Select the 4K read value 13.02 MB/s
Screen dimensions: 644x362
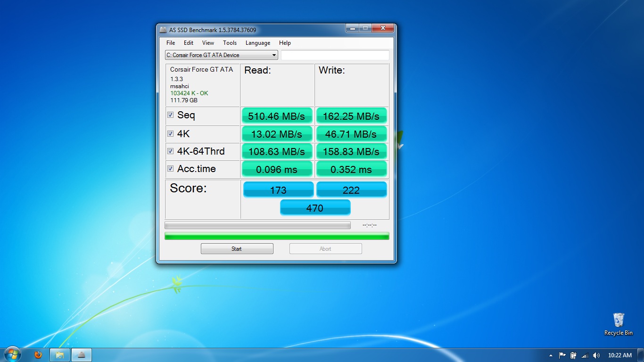click(x=277, y=134)
